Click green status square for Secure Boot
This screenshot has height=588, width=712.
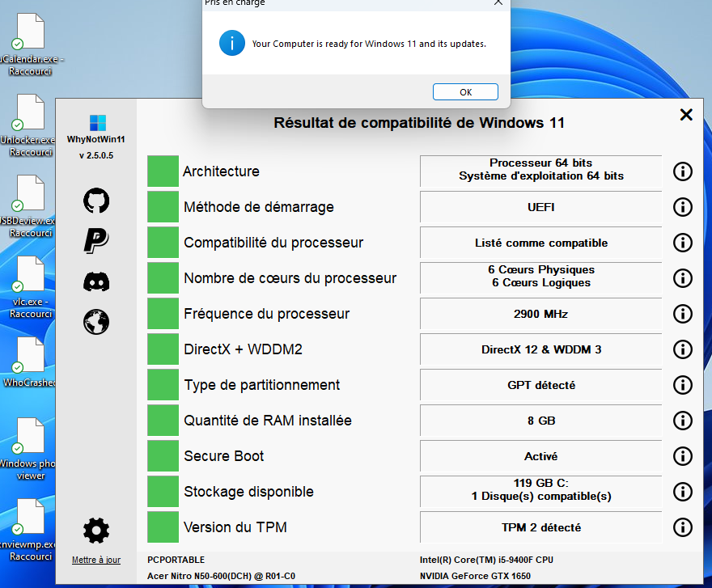163,456
